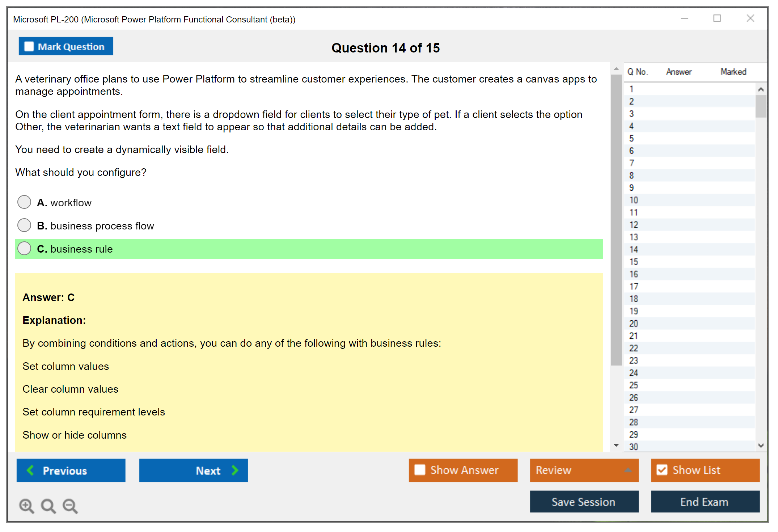The height and width of the screenshot is (532, 778).
Task: Click the zoom out magnifier icon
Action: (70, 506)
